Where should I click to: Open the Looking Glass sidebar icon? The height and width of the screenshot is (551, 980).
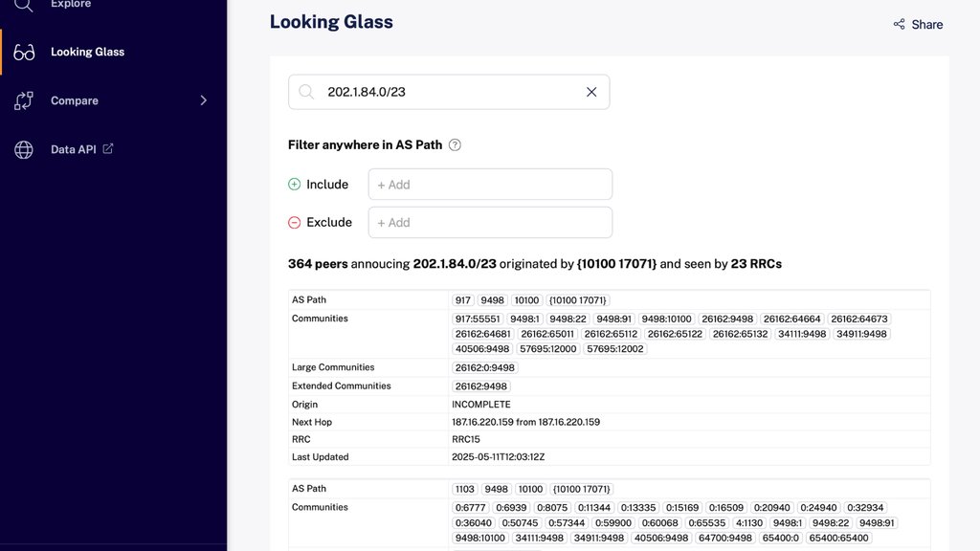coord(23,52)
